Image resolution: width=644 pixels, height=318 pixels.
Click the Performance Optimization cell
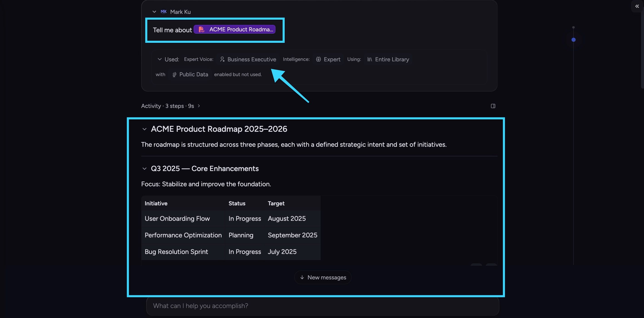click(183, 235)
